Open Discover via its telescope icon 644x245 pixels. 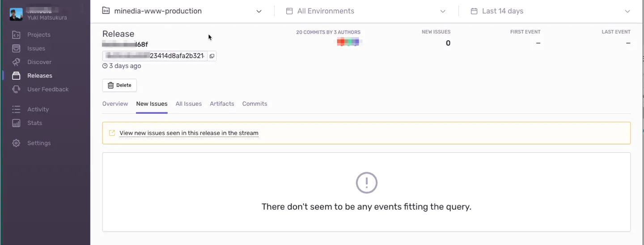[x=16, y=62]
